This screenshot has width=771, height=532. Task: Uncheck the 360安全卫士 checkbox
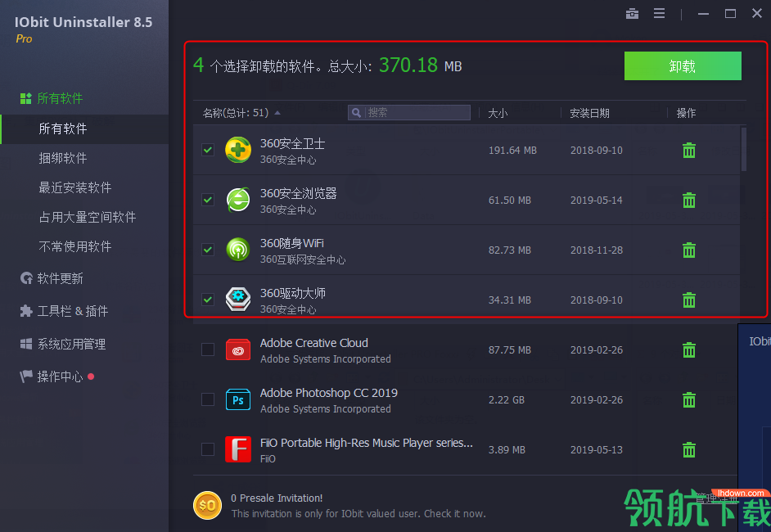[208, 150]
